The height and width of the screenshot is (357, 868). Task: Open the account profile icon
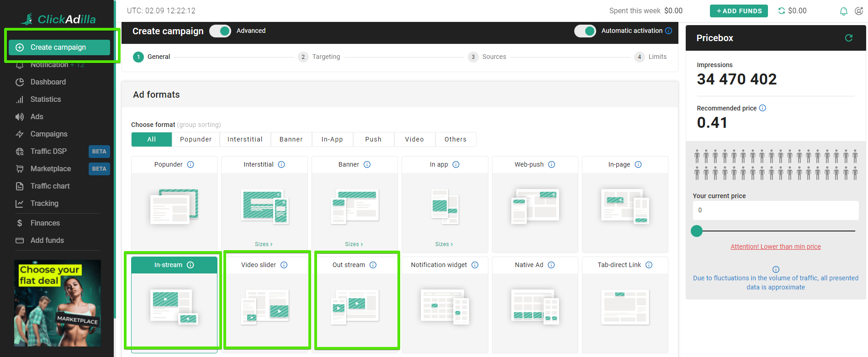[x=859, y=11]
